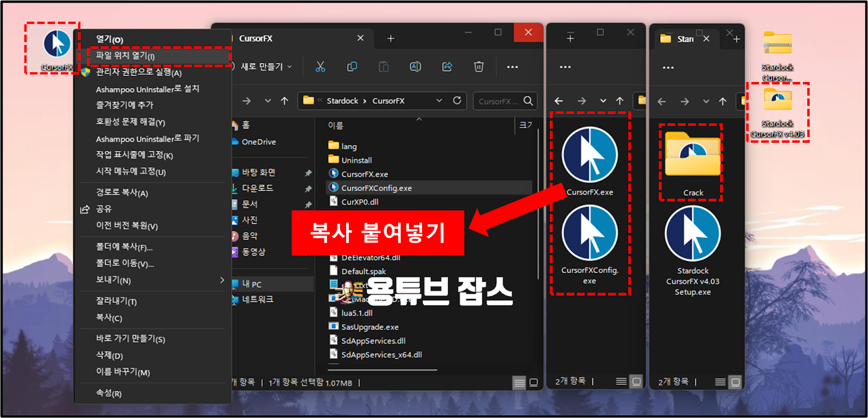This screenshot has height=418, width=868.
Task: Click the Up arrow in the middle window
Action: (620, 101)
